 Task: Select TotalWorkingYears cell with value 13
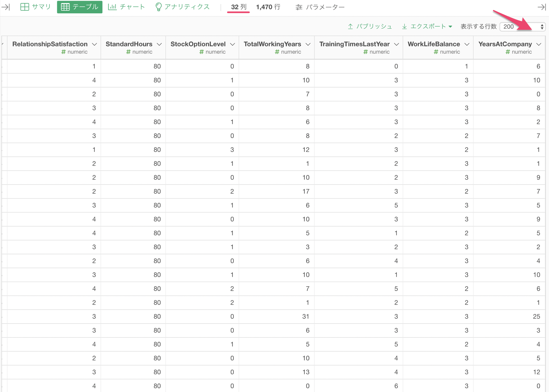(x=277, y=372)
